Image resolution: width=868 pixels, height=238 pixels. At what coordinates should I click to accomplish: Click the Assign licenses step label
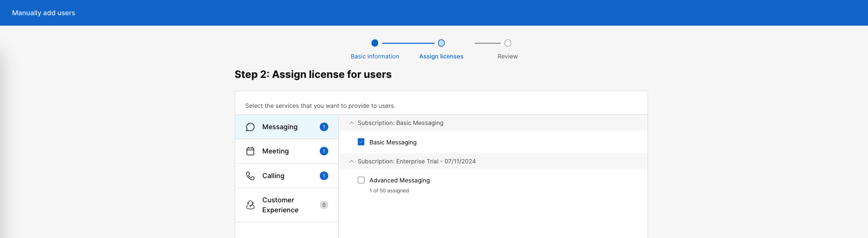(441, 56)
